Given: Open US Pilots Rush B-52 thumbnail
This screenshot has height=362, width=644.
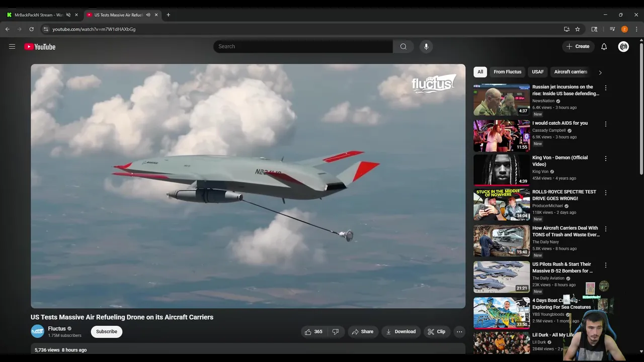Looking at the screenshot, I should click(502, 277).
